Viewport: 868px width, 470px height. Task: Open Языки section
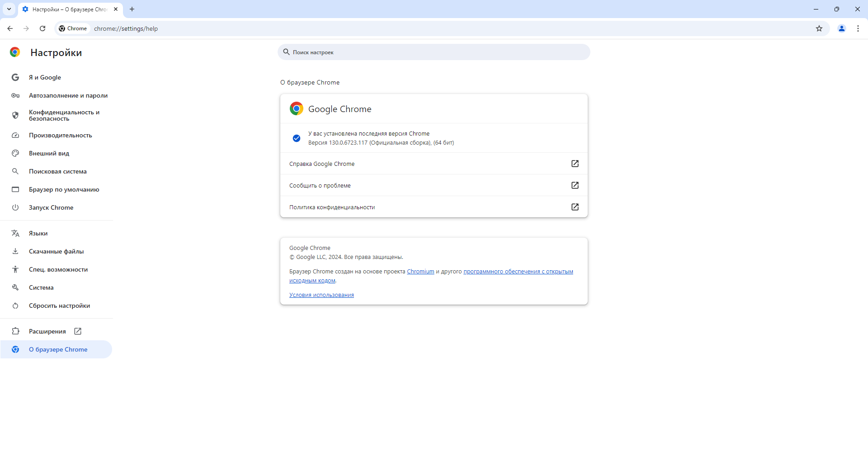point(57,233)
